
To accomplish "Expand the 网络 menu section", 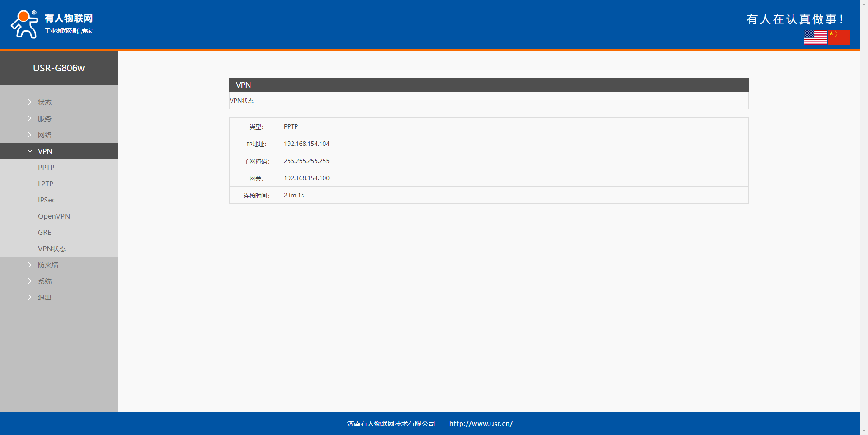I will (44, 135).
